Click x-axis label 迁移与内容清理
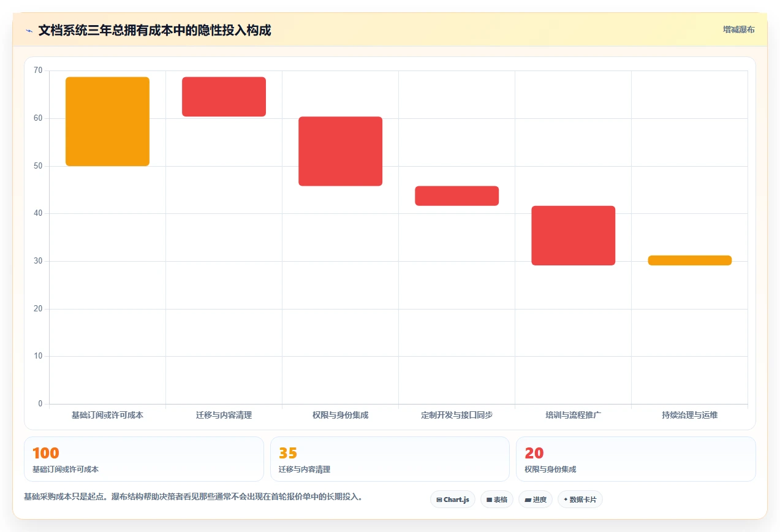 pyautogui.click(x=224, y=415)
